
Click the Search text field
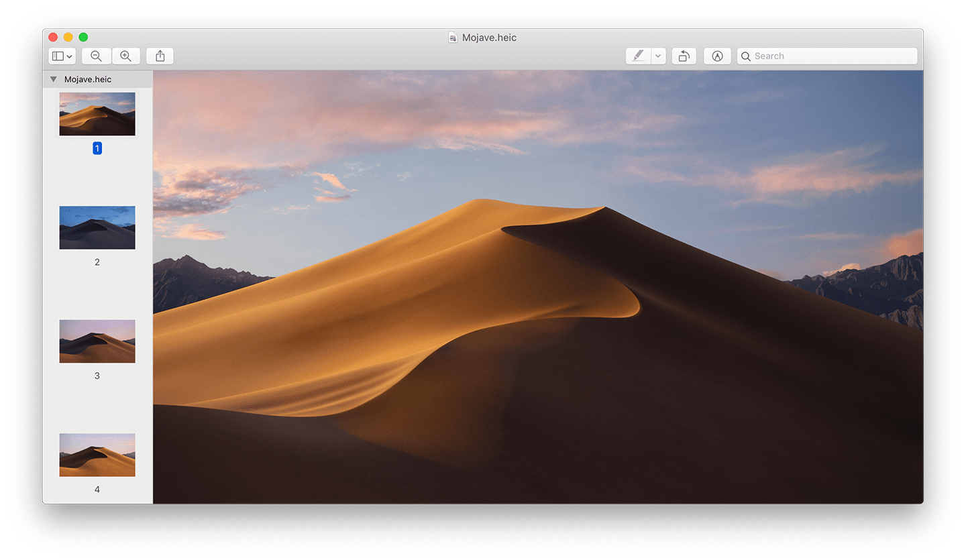tap(832, 56)
